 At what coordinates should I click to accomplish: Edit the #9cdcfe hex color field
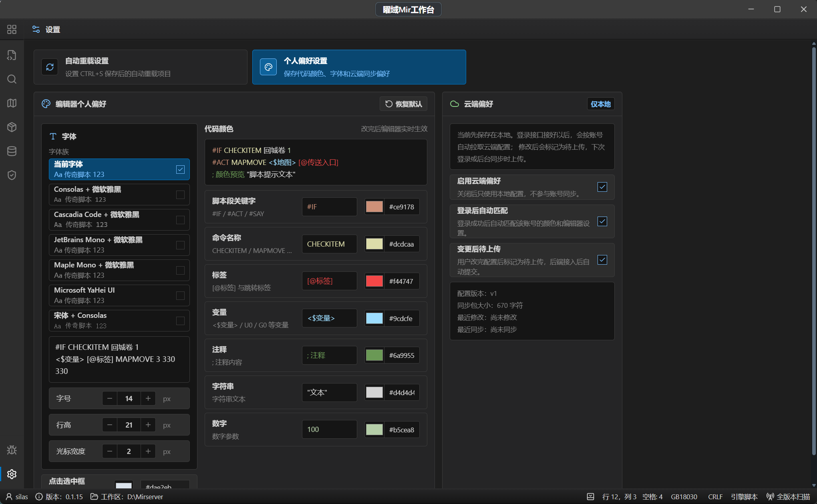[x=402, y=318]
